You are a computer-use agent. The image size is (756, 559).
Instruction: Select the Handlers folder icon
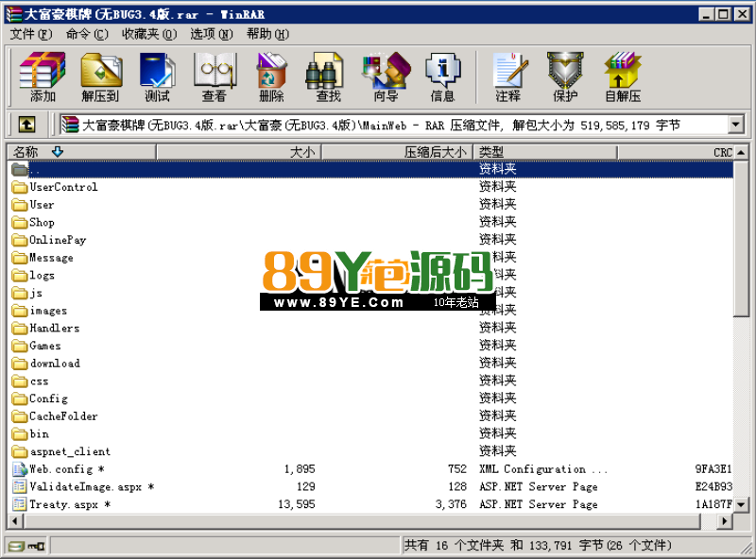click(x=20, y=329)
